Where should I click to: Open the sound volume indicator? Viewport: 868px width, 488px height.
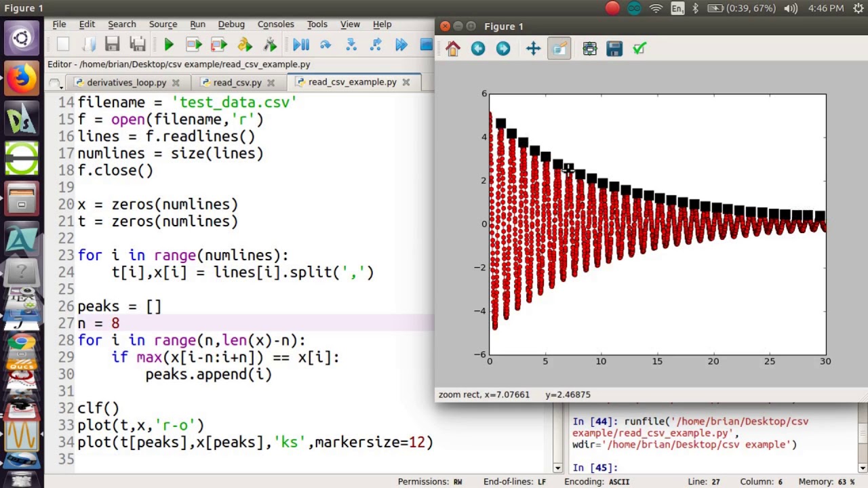(x=791, y=8)
